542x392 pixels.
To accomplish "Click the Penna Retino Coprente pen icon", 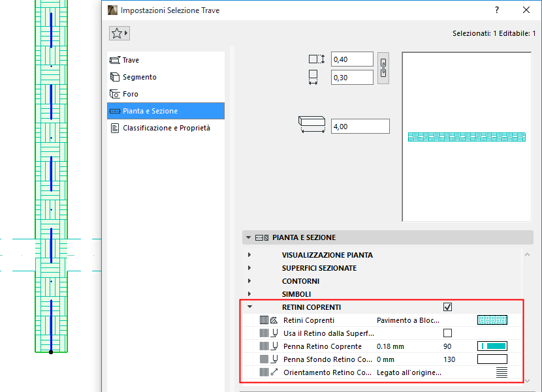I will click(268, 346).
